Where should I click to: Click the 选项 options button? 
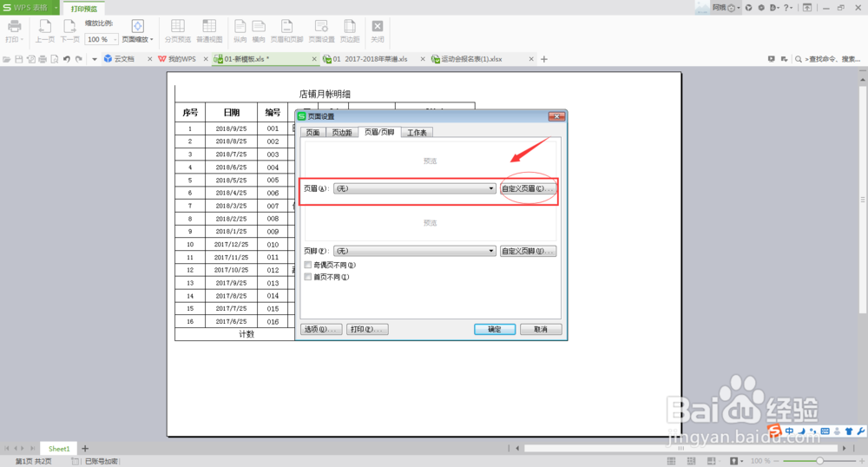[320, 329]
